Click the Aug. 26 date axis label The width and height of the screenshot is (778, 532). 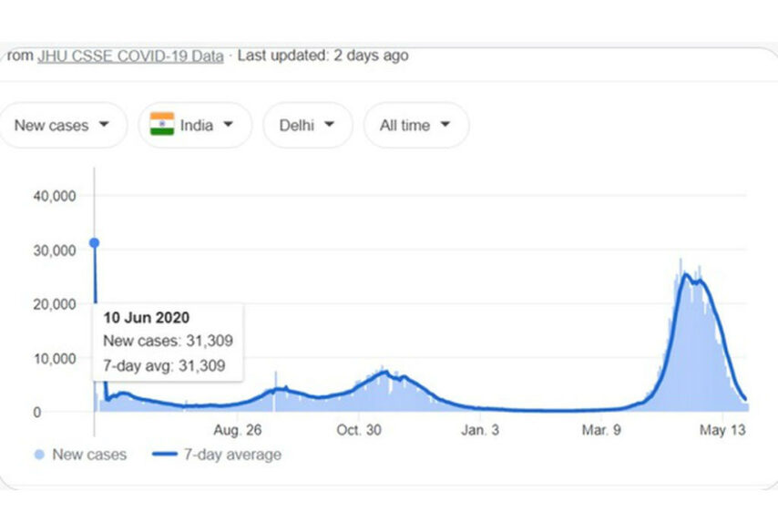coord(240,429)
